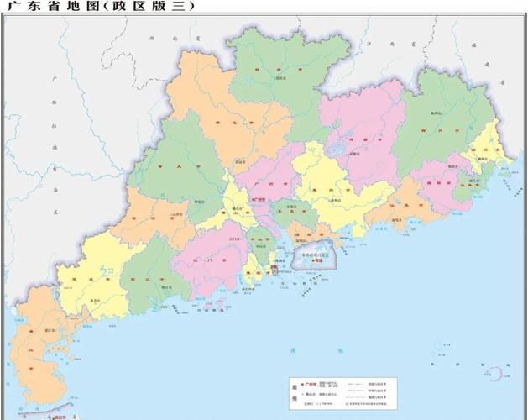Click the small black 江门市 seat label
This screenshot has width=528, height=420.
(235, 239)
